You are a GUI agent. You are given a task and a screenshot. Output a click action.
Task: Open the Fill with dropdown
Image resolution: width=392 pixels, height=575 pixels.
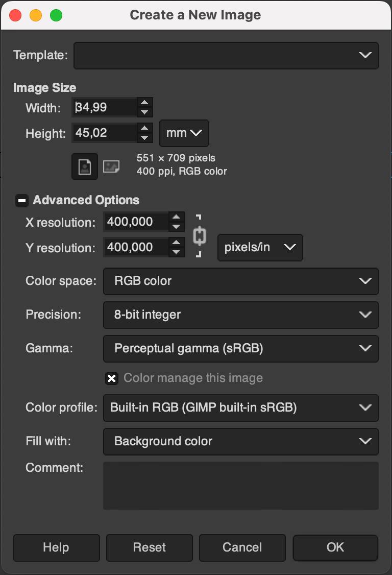240,442
